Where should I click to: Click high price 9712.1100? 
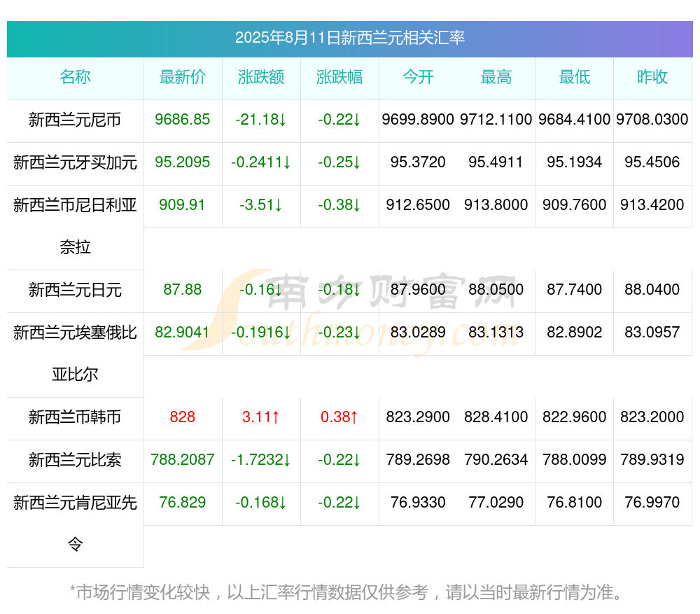pos(496,119)
